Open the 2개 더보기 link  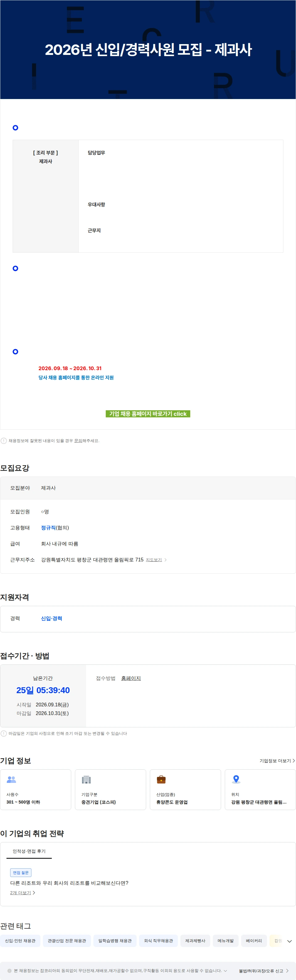point(21,892)
